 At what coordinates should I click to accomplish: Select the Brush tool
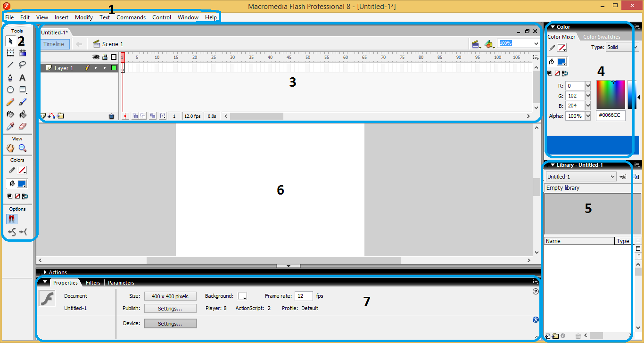click(x=23, y=102)
